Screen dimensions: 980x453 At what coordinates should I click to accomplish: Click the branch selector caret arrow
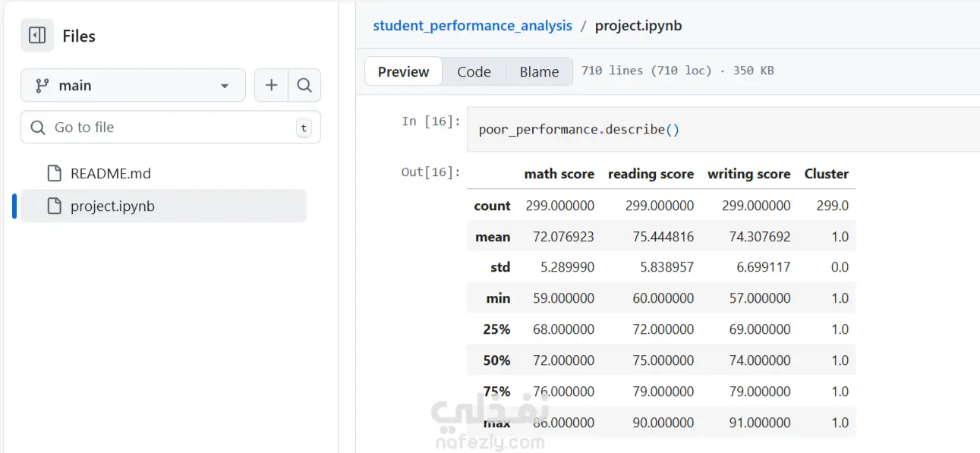point(225,86)
